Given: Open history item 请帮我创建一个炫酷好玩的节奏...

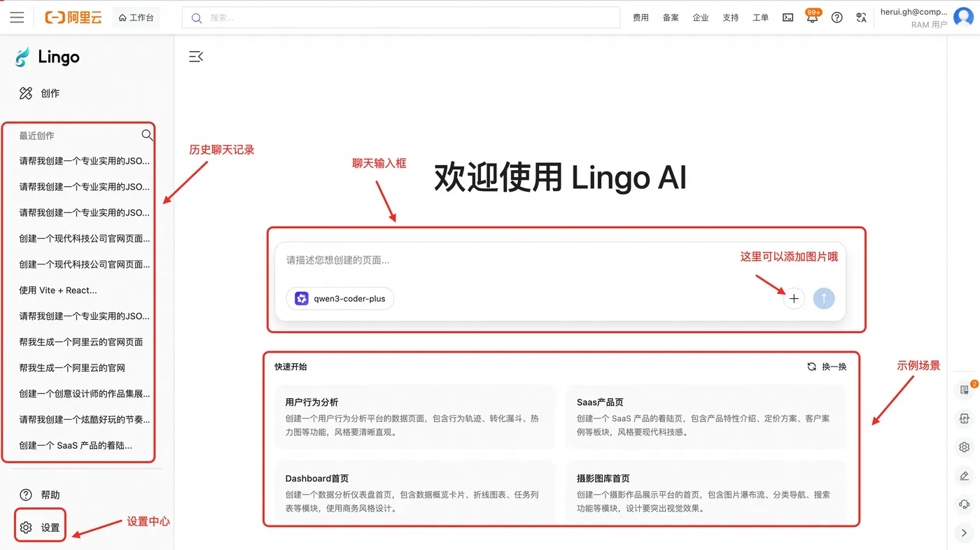Looking at the screenshot, I should point(85,419).
